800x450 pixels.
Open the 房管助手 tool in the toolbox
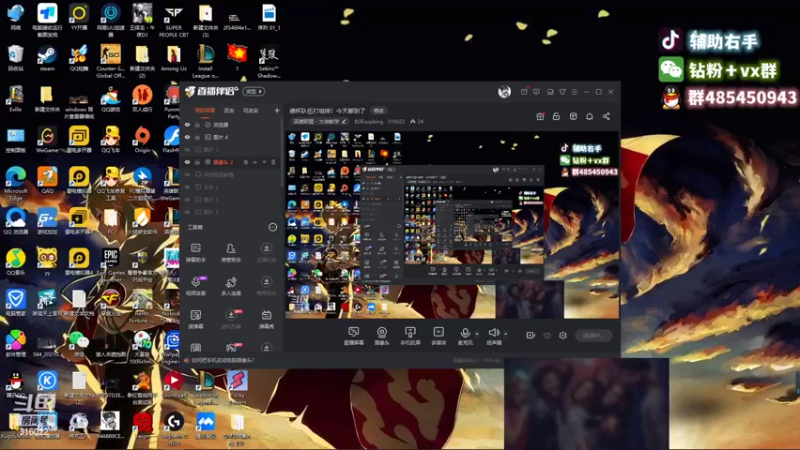pos(231,252)
